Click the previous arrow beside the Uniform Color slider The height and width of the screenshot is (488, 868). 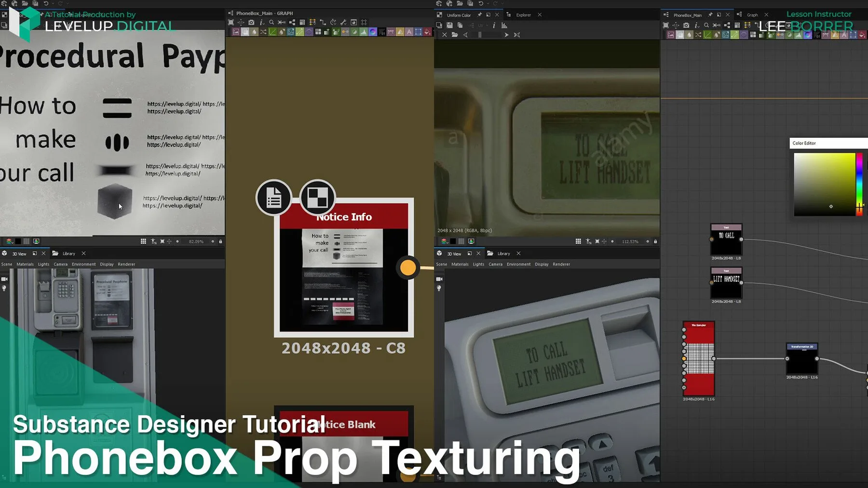point(465,35)
